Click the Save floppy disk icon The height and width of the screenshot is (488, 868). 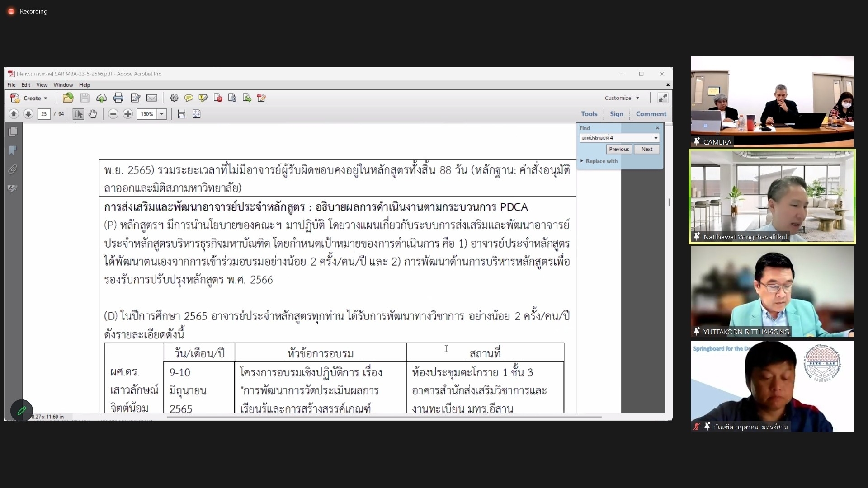tap(85, 98)
